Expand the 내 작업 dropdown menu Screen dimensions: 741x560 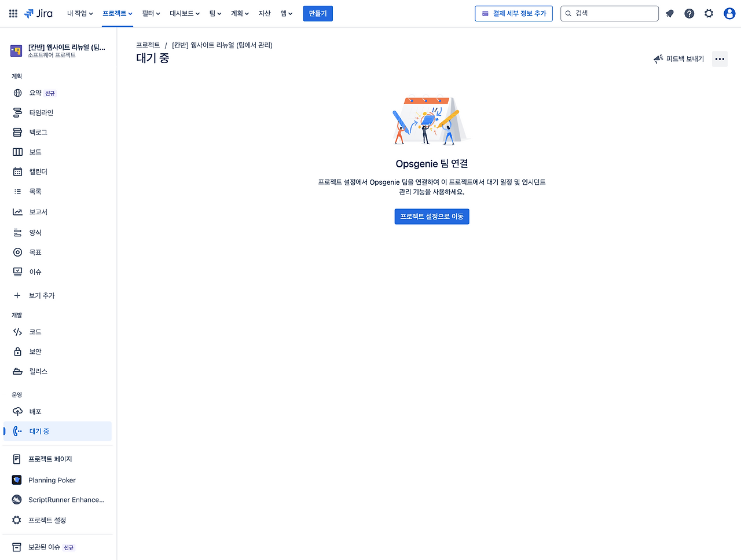[x=80, y=13]
